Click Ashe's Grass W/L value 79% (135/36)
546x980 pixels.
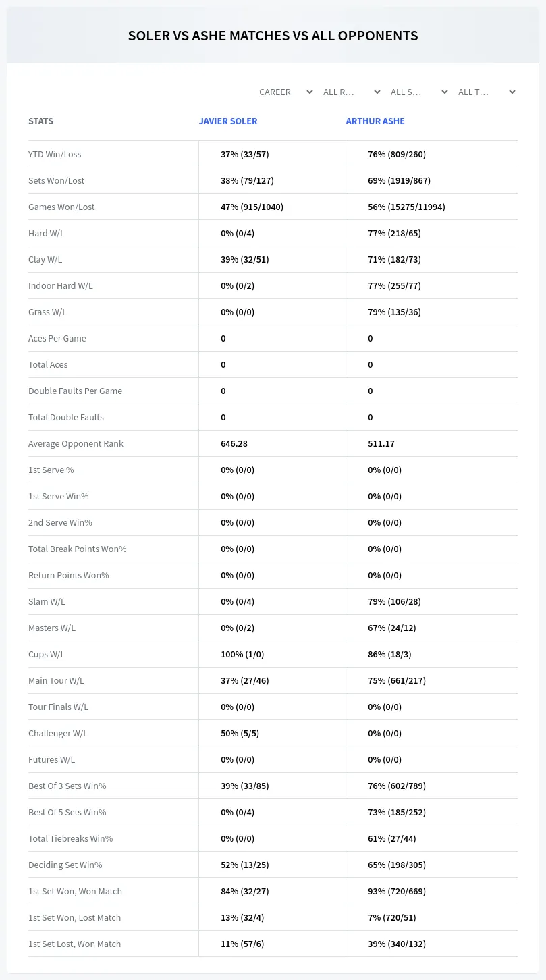(x=395, y=312)
